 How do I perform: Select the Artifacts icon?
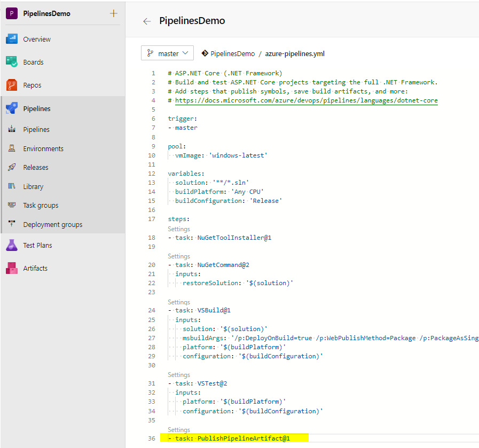click(x=12, y=268)
